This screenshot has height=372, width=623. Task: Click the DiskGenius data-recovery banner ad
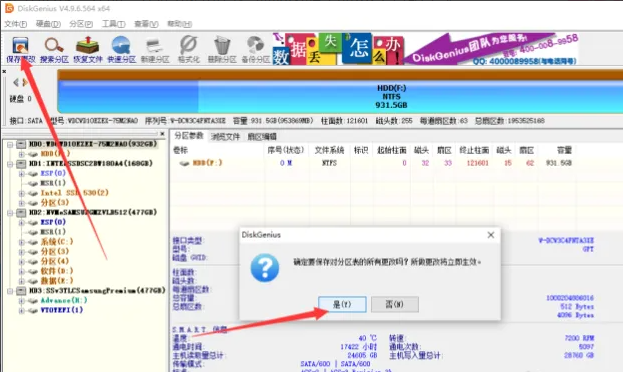pyautogui.click(x=425, y=49)
